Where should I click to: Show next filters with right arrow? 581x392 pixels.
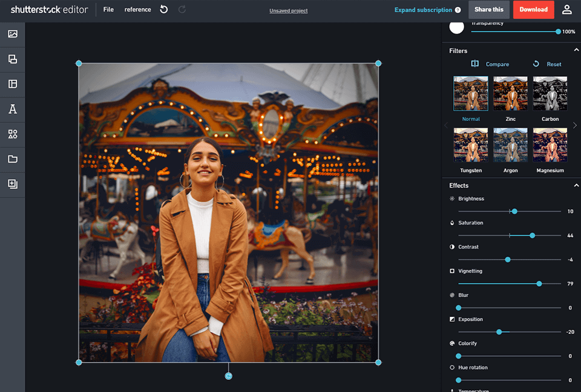(574, 125)
